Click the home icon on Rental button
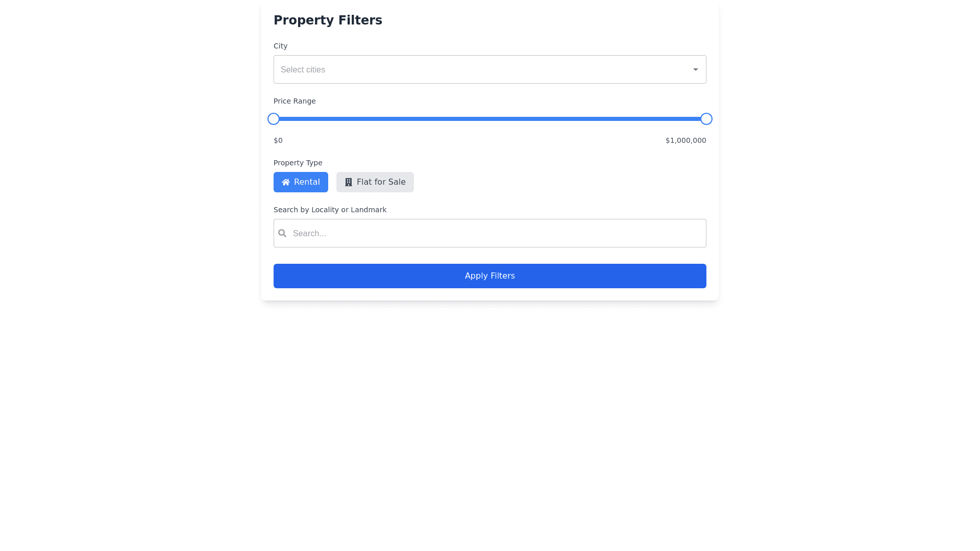980x551 pixels. pos(286,182)
